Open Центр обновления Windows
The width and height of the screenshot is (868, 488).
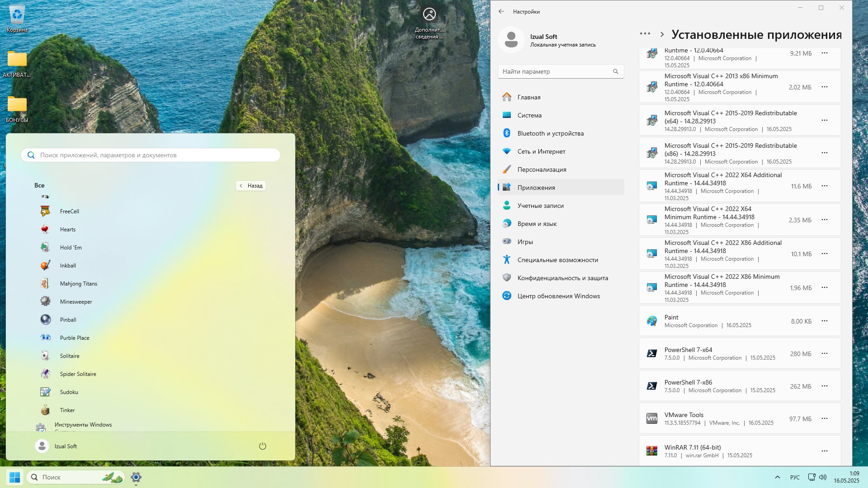pyautogui.click(x=561, y=296)
